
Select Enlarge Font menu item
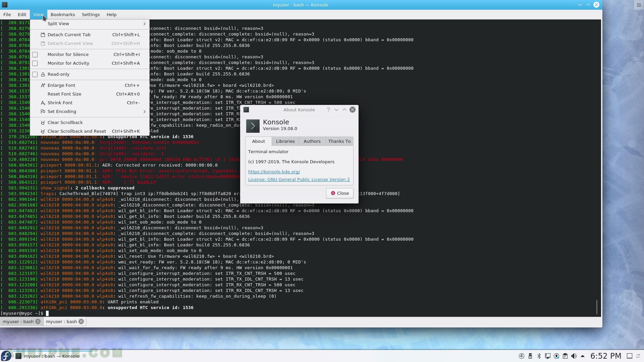coord(90,85)
